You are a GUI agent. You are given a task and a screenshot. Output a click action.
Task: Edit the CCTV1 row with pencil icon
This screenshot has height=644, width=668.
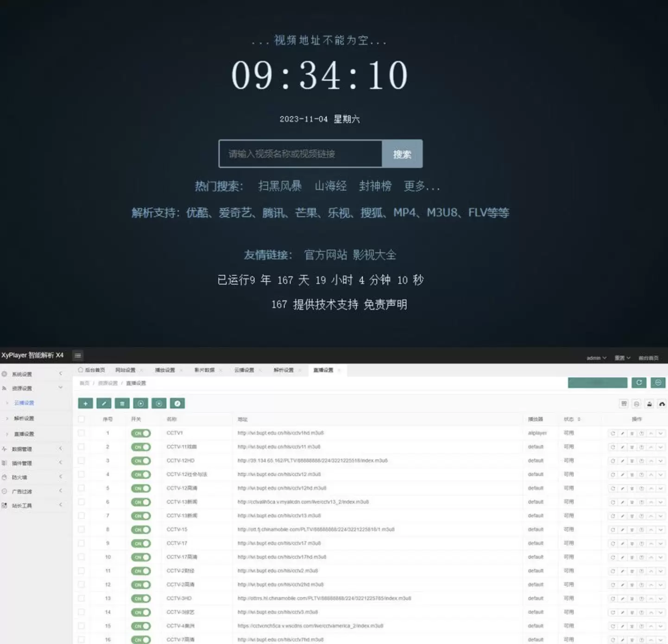[623, 433]
